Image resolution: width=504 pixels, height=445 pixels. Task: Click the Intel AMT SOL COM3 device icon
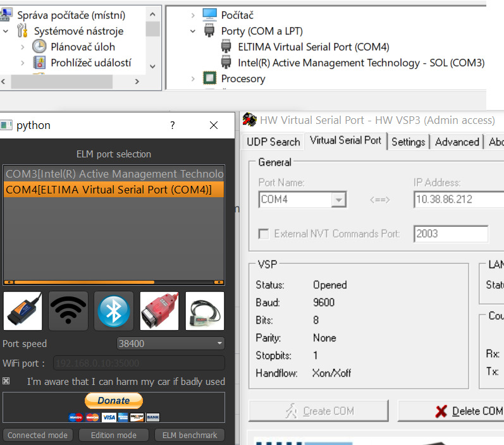click(226, 63)
